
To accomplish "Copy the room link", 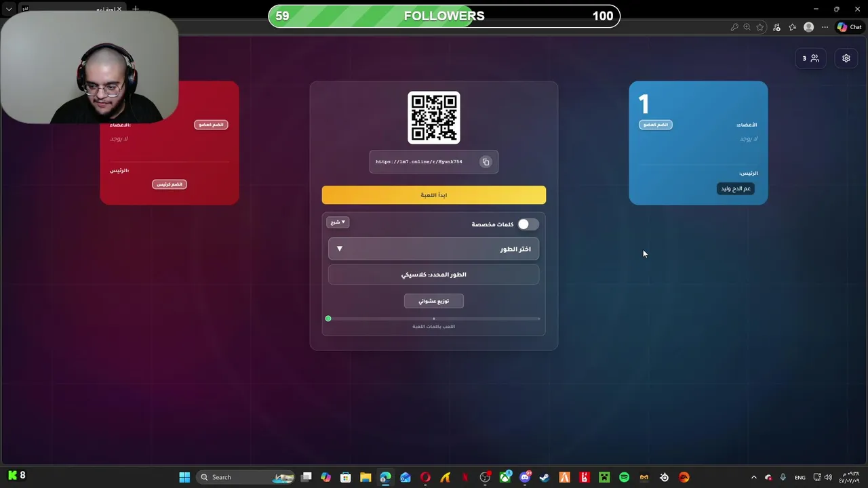I will (x=486, y=162).
